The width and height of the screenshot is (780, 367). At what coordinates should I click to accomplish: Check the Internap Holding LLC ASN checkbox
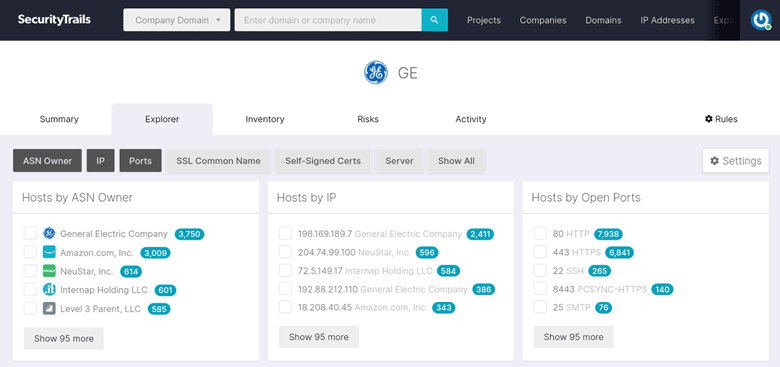click(x=30, y=289)
